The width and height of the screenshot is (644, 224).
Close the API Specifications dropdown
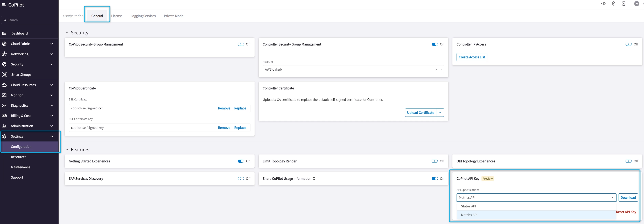coord(613,198)
